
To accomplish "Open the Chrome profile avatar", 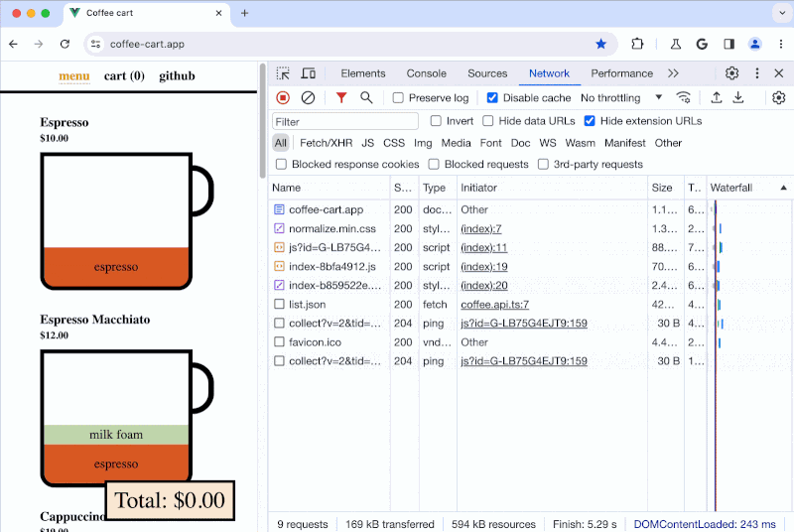I will (755, 44).
